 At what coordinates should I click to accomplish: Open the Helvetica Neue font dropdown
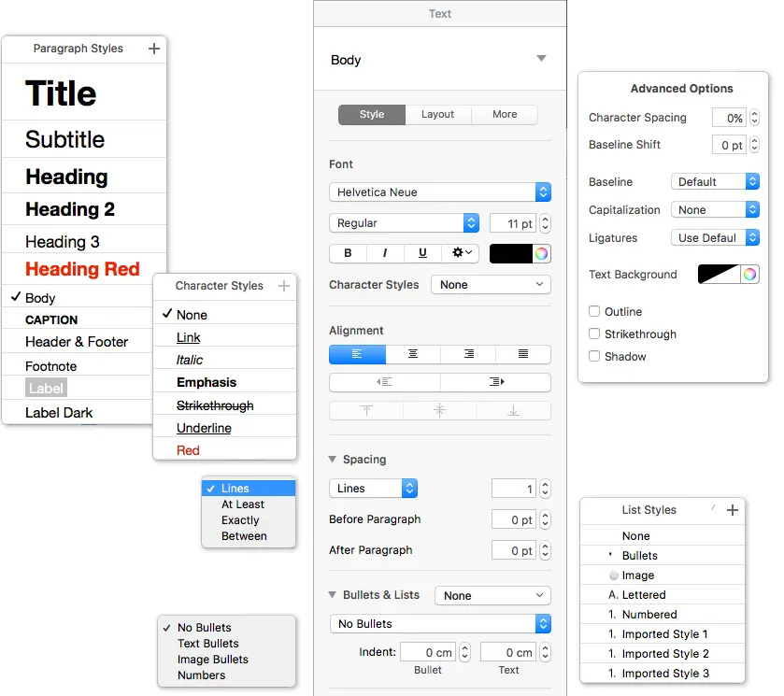439,192
